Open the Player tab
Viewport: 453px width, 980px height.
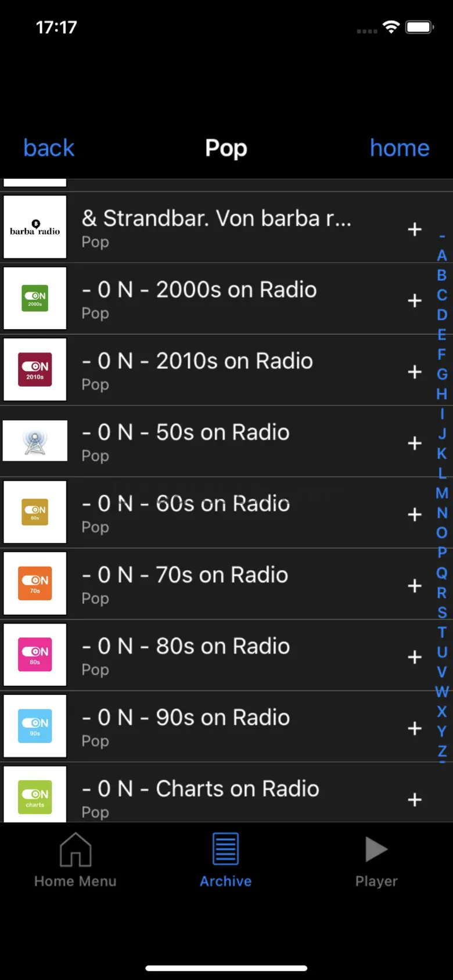coord(376,860)
